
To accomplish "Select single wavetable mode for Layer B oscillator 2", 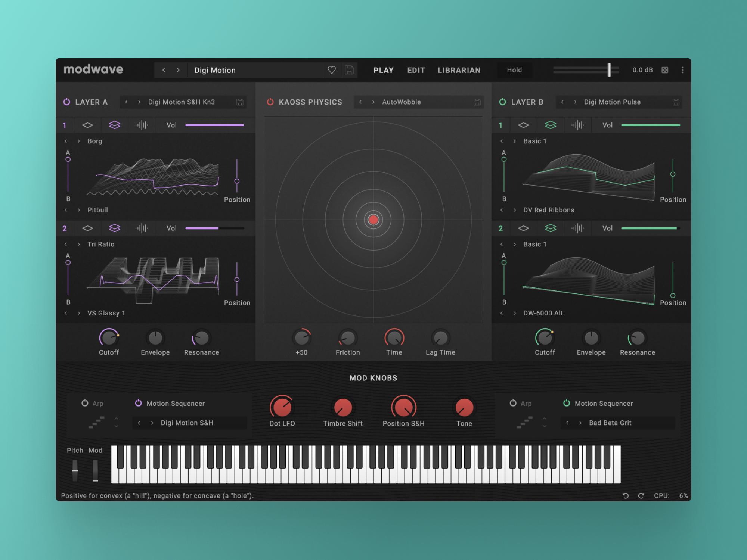I will click(x=523, y=228).
